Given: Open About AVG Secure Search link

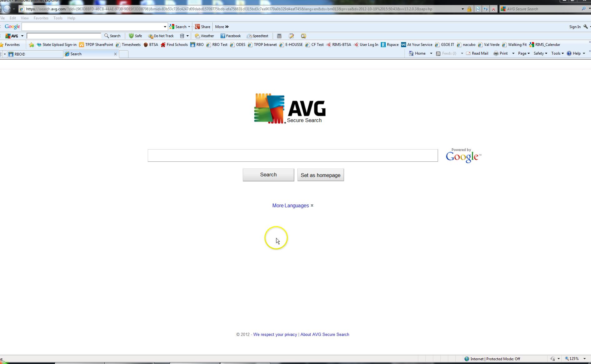Looking at the screenshot, I should [x=325, y=335].
